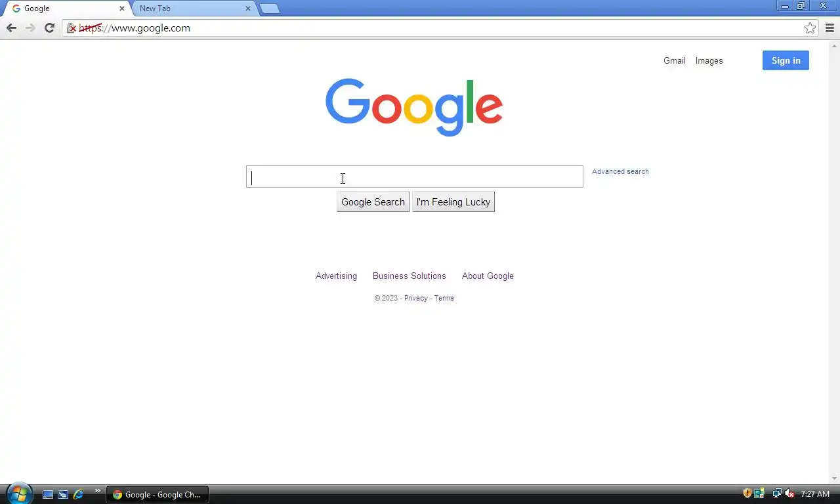840x504 pixels.
Task: Restore down the Chrome window
Action: pos(801,6)
